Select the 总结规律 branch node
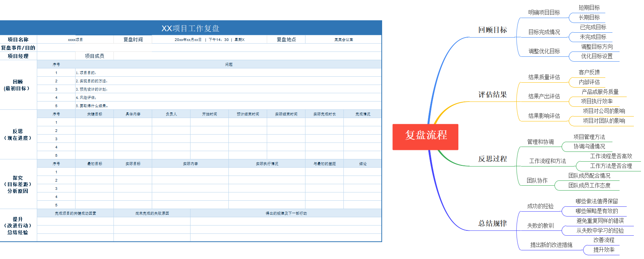Image resolution: width=644 pixels, height=259 pixels. pos(492,224)
